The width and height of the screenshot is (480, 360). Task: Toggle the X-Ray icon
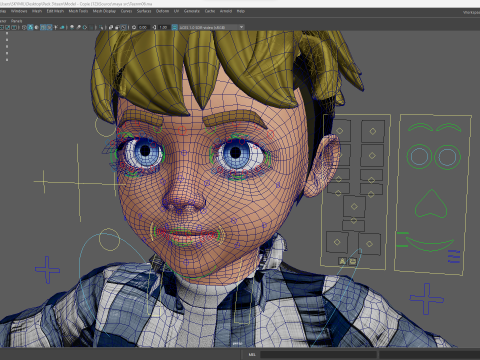click(111, 27)
